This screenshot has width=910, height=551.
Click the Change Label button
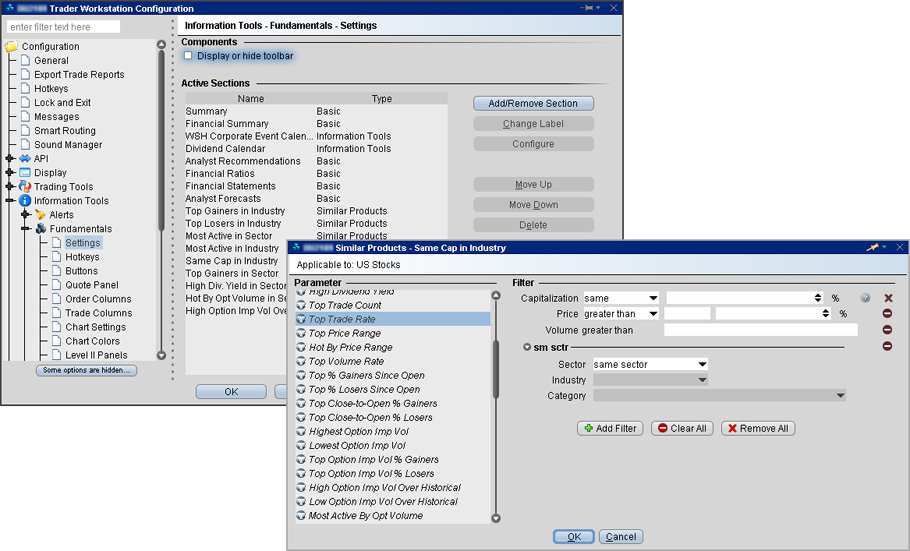(533, 124)
